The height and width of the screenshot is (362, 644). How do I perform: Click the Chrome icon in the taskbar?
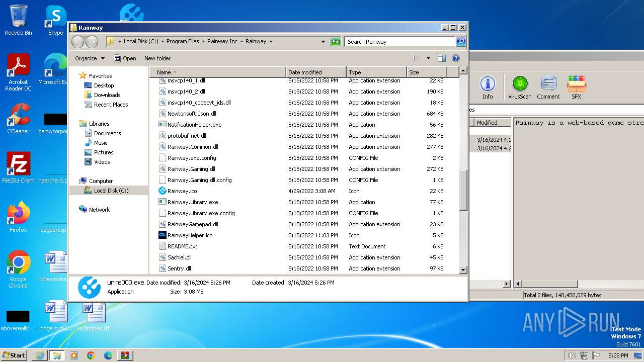coord(91,355)
